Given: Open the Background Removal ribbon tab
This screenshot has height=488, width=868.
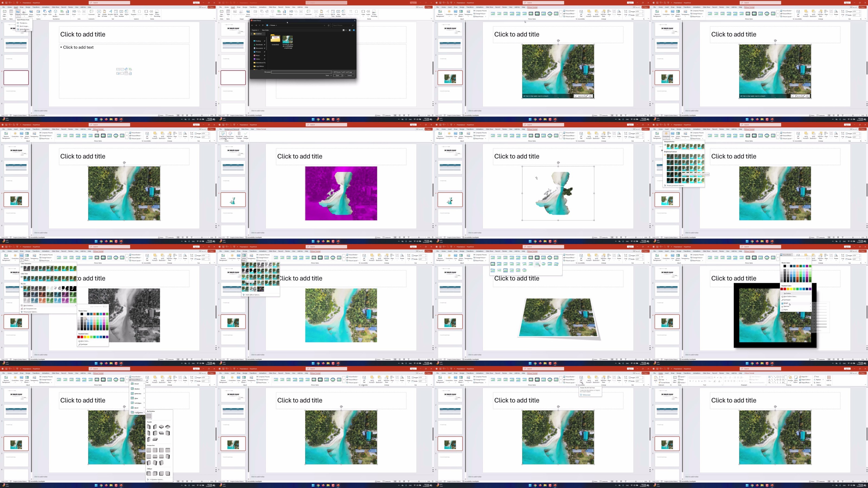Looking at the screenshot, I should (x=231, y=129).
